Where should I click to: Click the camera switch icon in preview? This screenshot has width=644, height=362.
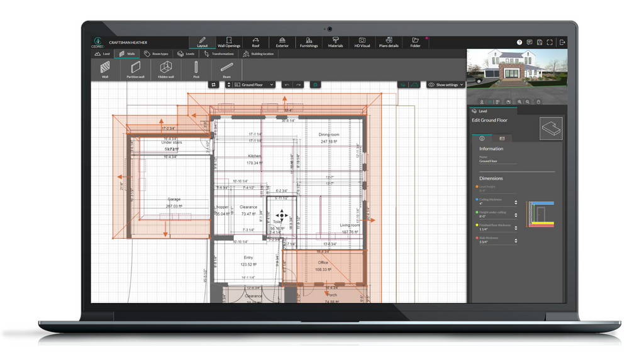508,102
